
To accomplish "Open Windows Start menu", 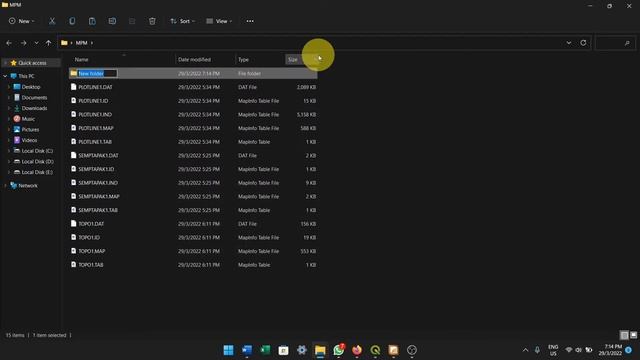I will 229,350.
